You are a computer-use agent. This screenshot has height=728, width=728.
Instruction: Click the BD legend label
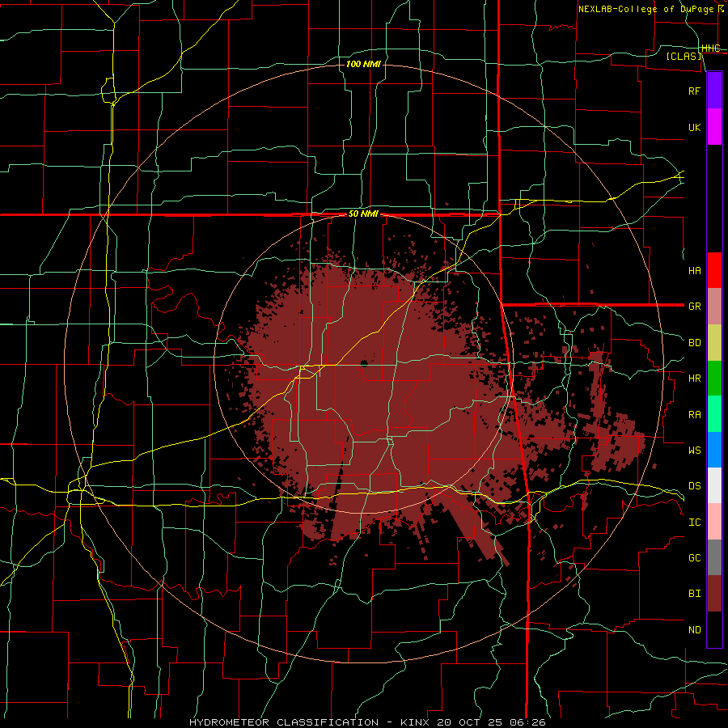pyautogui.click(x=694, y=343)
